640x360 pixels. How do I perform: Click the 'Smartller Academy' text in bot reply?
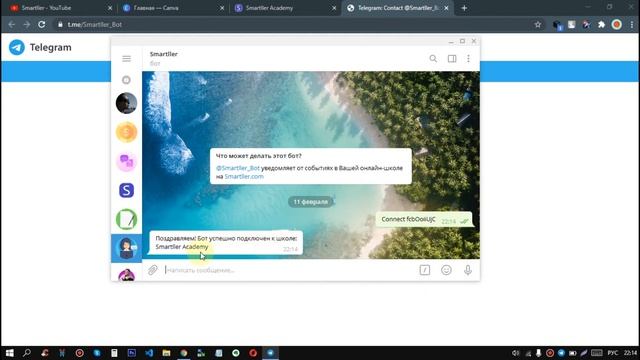pos(182,247)
